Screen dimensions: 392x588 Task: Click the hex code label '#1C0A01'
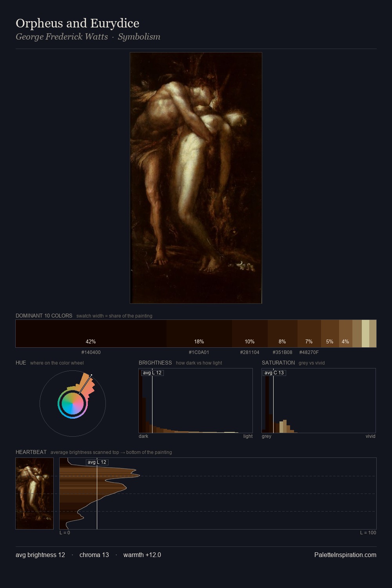pos(199,352)
